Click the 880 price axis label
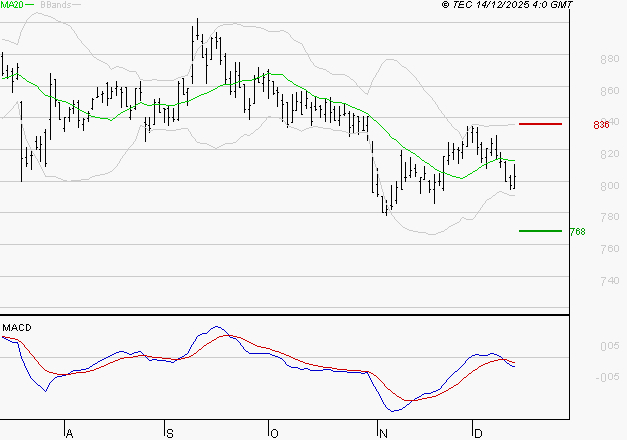The image size is (627, 440). [x=610, y=59]
